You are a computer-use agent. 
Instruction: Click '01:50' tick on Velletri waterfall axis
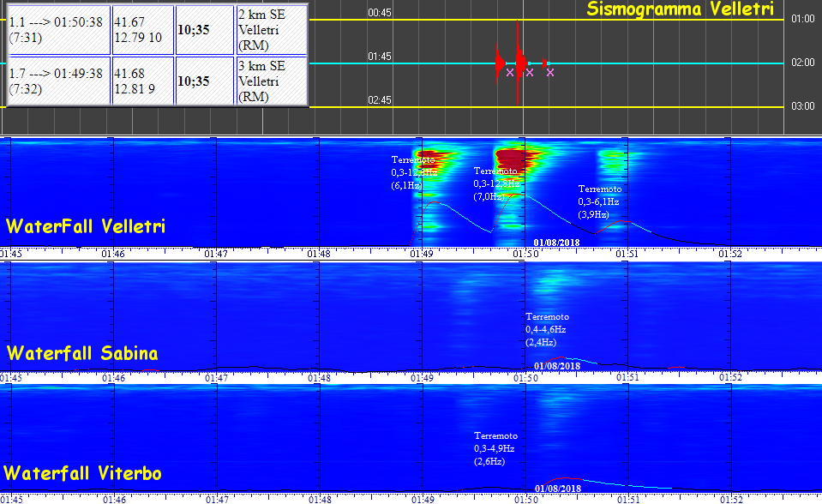tap(525, 254)
